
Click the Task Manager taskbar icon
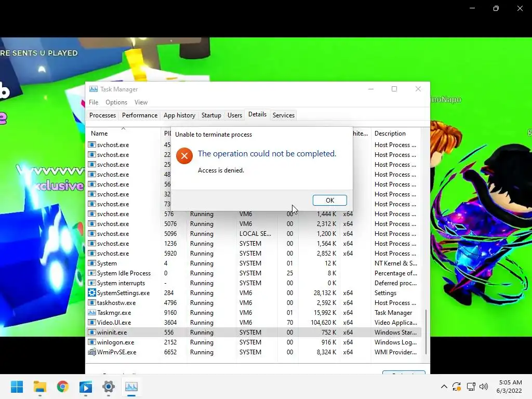click(x=131, y=387)
